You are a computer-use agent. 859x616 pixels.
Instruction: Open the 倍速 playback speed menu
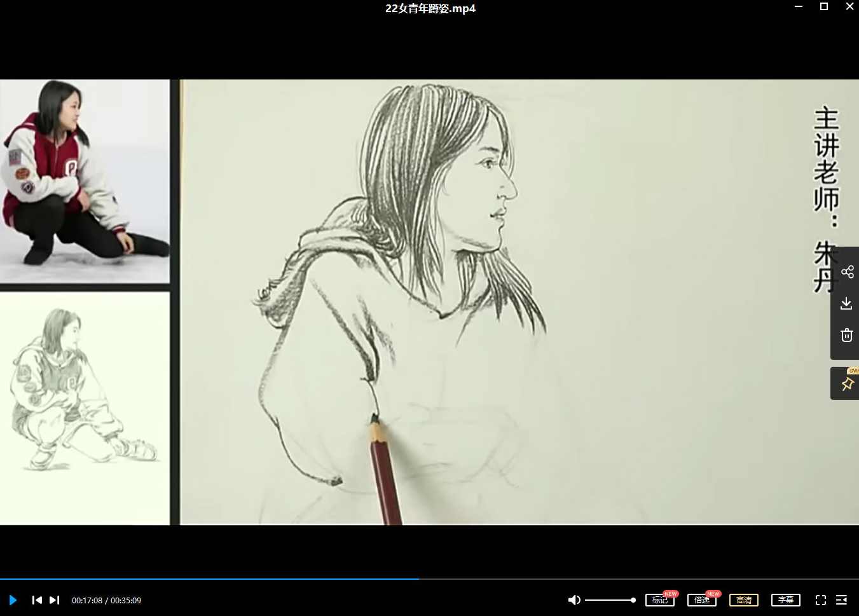pyautogui.click(x=701, y=600)
